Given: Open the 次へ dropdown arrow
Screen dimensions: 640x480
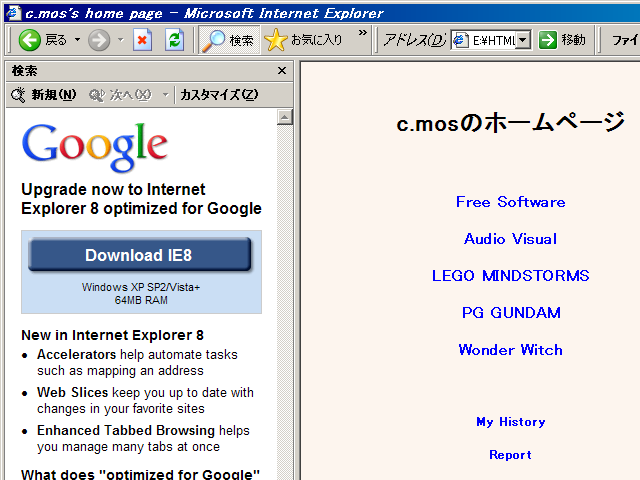Looking at the screenshot, I should point(165,95).
